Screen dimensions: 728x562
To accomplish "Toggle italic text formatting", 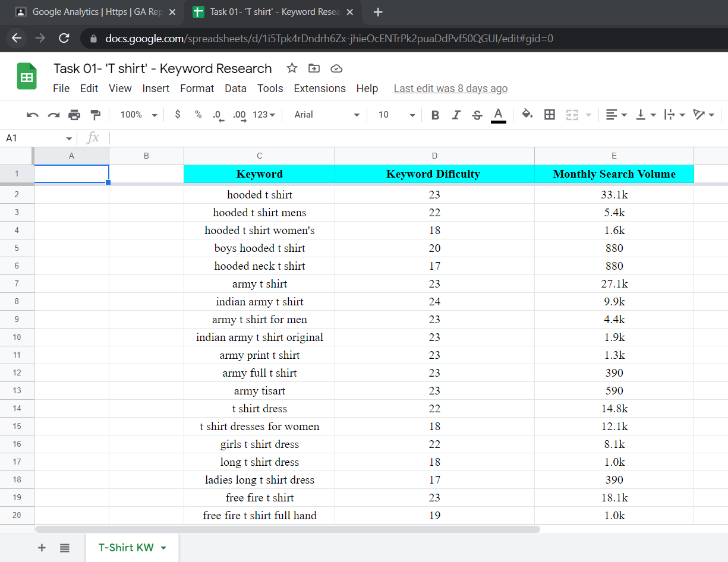I will [x=456, y=115].
